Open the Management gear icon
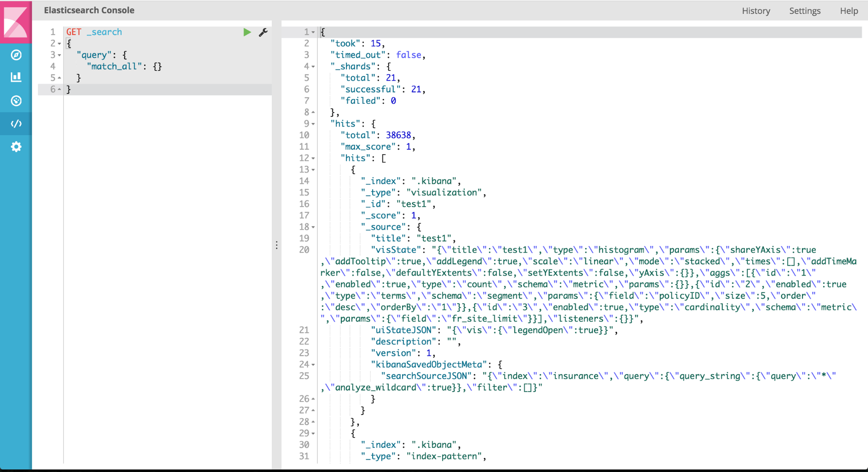This screenshot has width=868, height=472. pyautogui.click(x=16, y=147)
